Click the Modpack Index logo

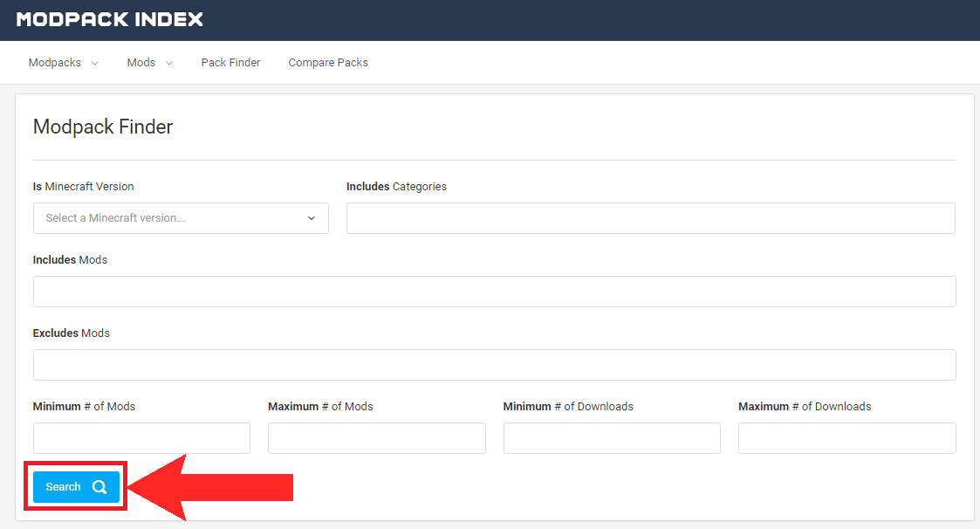[109, 19]
